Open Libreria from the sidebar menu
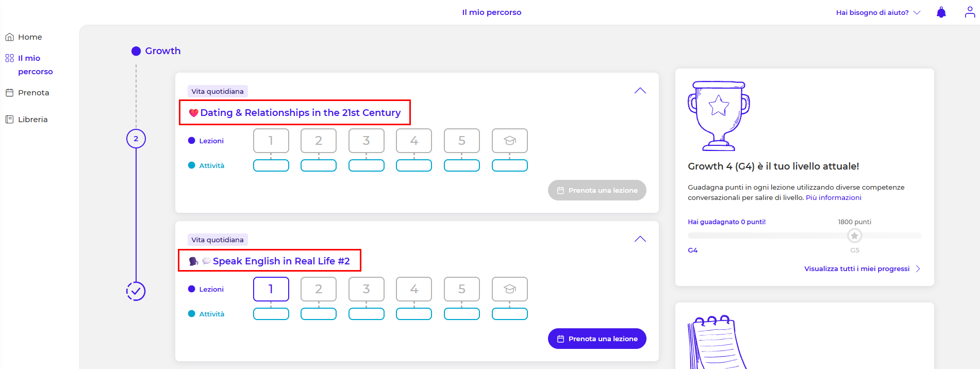The width and height of the screenshot is (980, 369). tap(32, 120)
